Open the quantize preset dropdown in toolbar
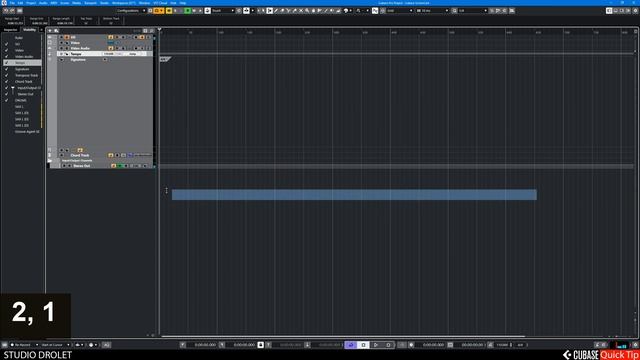The height and width of the screenshot is (360, 640). 473,11
